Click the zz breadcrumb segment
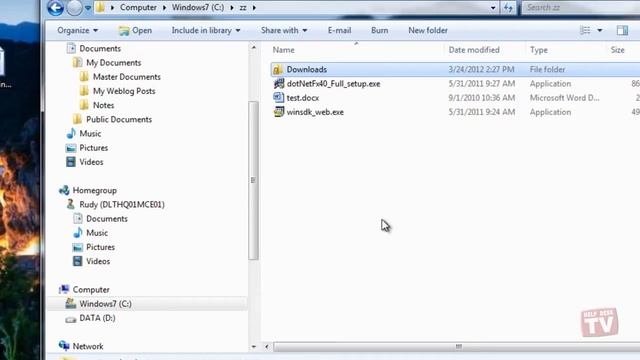Image resolution: width=640 pixels, height=360 pixels. [243, 7]
